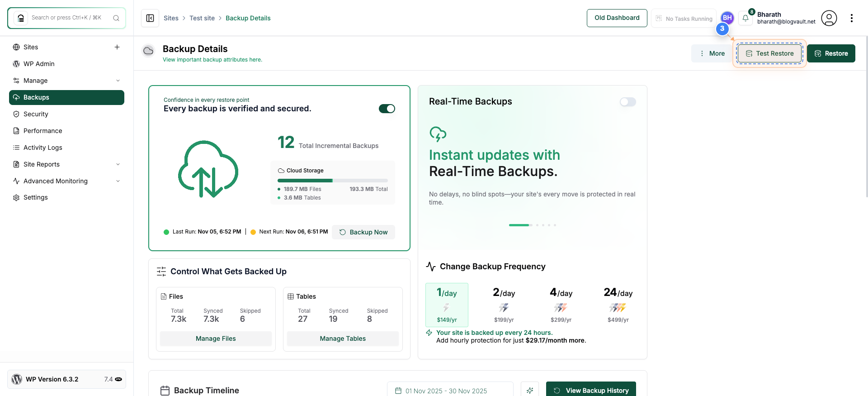This screenshot has height=396, width=868.
Task: Click the Cloud Storage usage progress bar
Action: click(x=333, y=181)
